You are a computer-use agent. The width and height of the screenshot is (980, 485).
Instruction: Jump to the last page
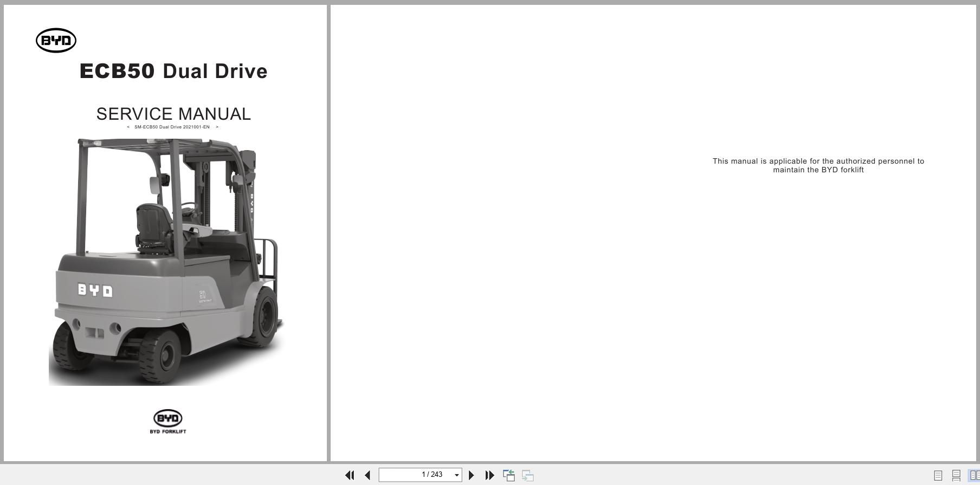click(489, 475)
